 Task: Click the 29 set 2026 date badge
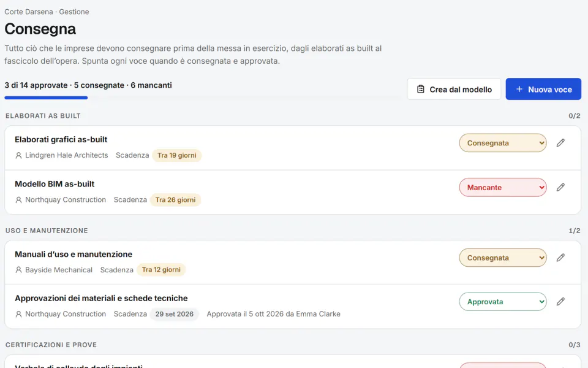pyautogui.click(x=175, y=314)
